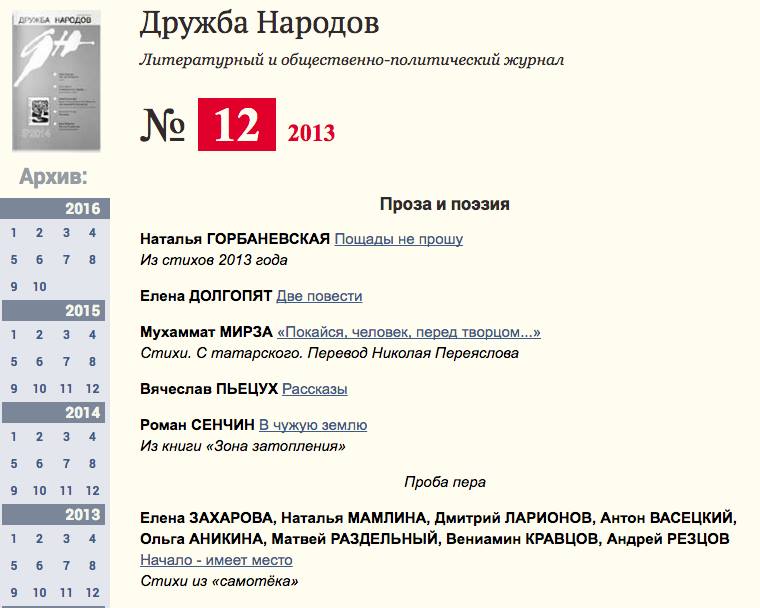Open issue 3 of 2014 archive
Image resolution: width=760 pixels, height=608 pixels.
tap(66, 437)
